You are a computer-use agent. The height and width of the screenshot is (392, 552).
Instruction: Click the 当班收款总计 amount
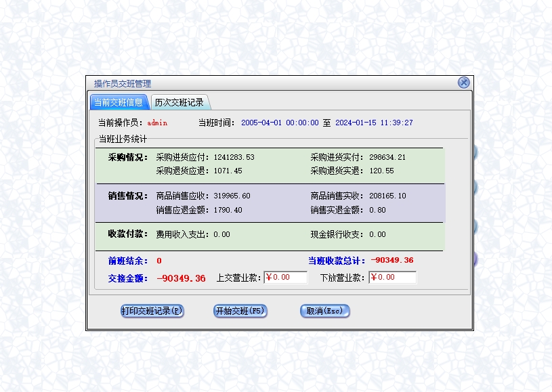(393, 261)
